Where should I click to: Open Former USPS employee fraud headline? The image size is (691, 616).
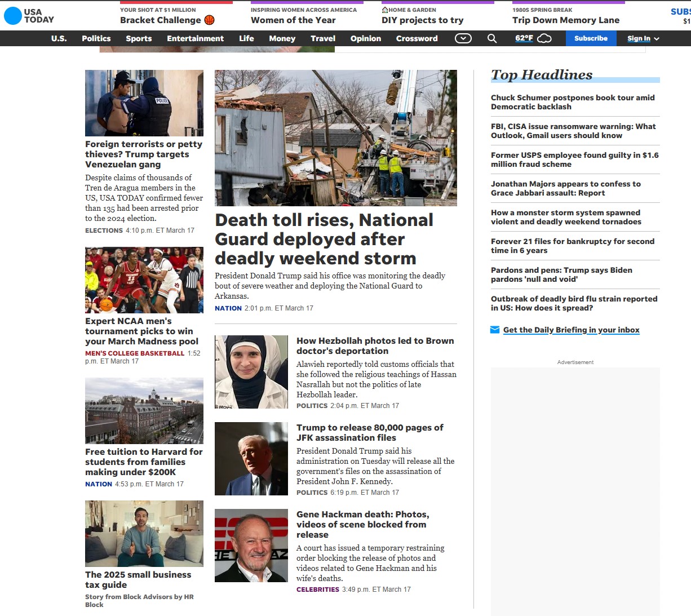575,159
